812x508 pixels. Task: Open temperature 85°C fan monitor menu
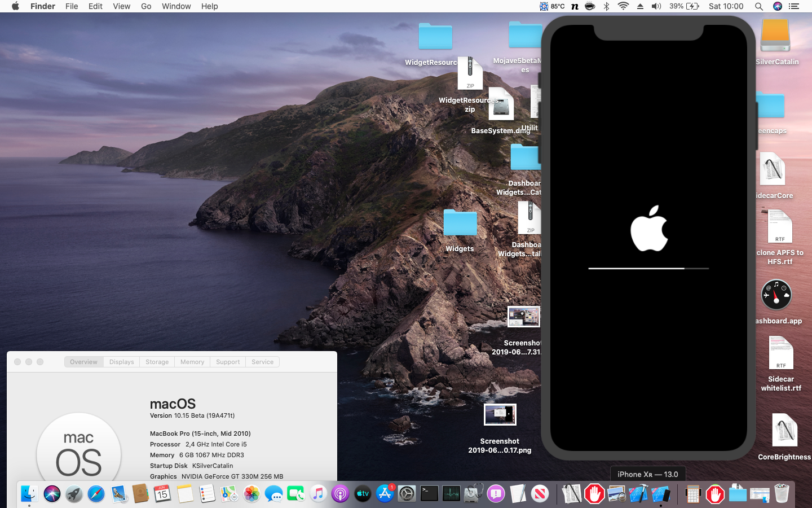coord(552,6)
